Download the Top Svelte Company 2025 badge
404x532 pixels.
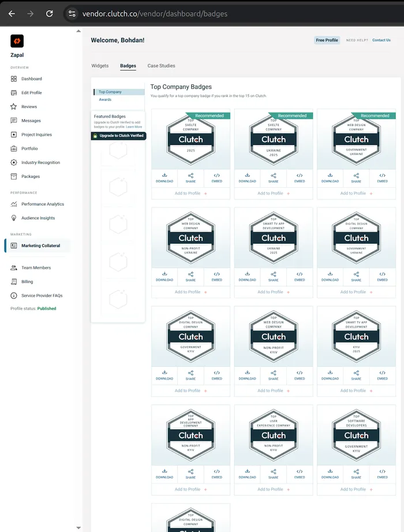164,178
